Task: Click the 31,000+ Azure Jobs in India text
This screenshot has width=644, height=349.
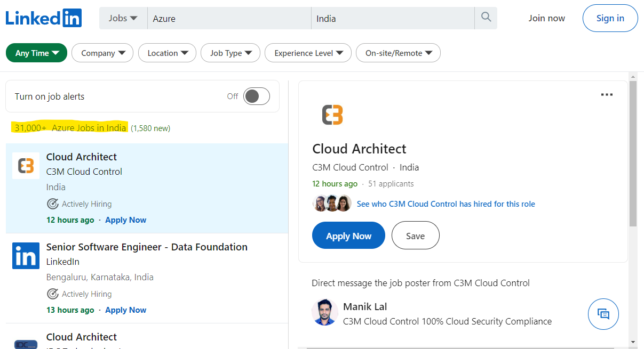Action: 70,128
